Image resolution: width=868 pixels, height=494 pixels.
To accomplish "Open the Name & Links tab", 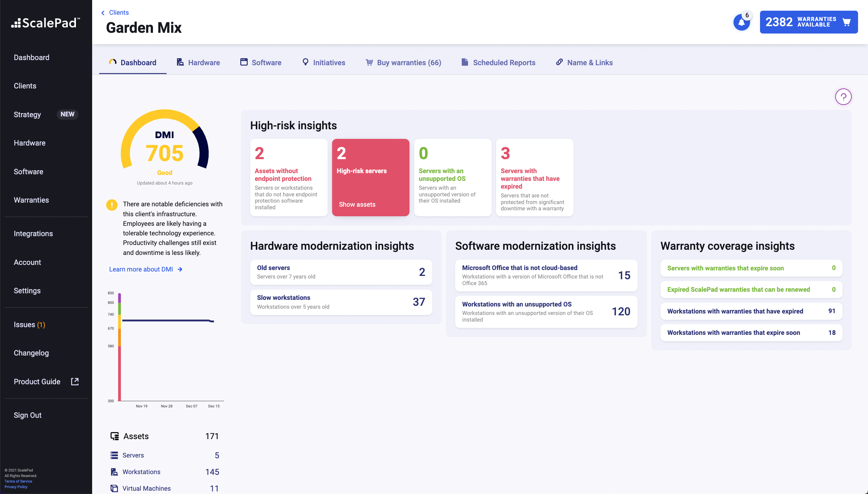I will click(x=585, y=63).
